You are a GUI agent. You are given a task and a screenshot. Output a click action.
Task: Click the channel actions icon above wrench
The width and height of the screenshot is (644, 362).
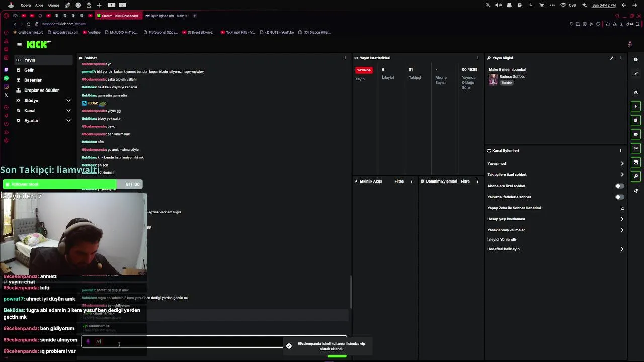coord(636,162)
